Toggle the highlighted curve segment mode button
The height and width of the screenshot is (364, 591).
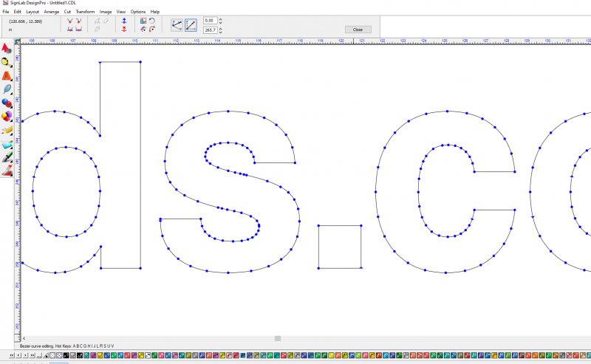coord(191,25)
